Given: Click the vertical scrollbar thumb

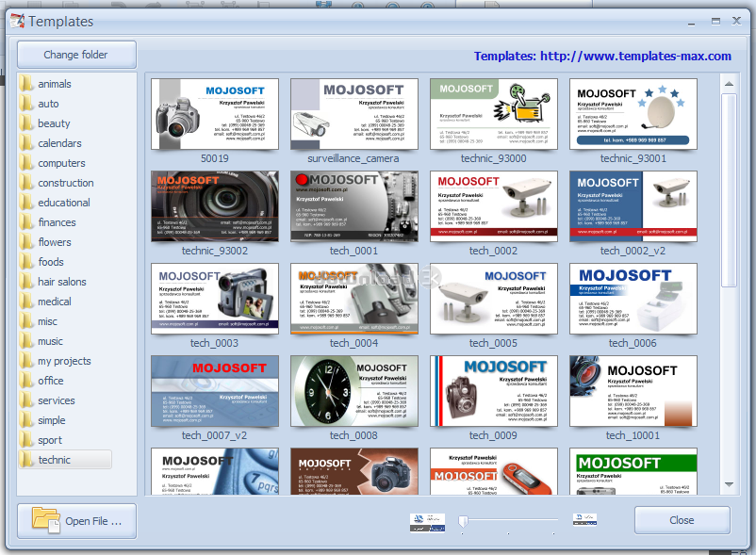Looking at the screenshot, I should point(729,190).
